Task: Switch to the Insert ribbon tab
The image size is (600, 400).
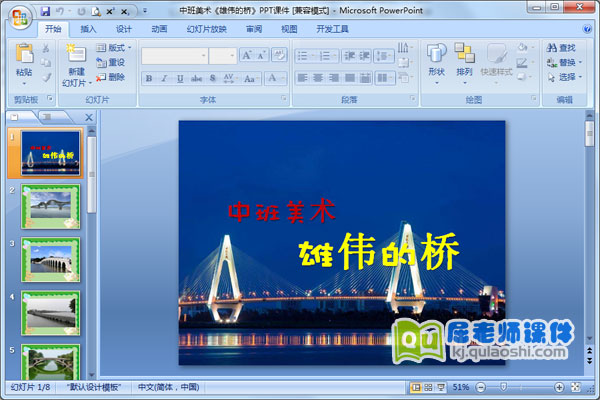Action: (88, 29)
